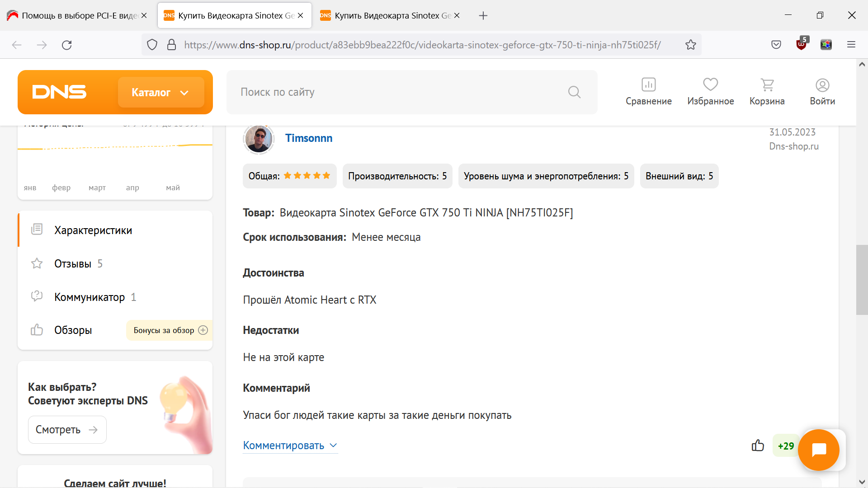Open the Timsonnn user profile link

pos(308,138)
